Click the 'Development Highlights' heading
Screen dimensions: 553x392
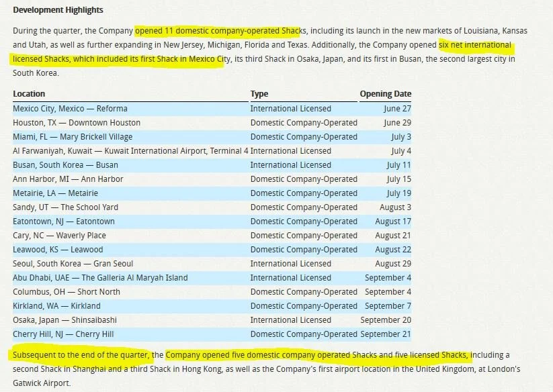point(58,10)
